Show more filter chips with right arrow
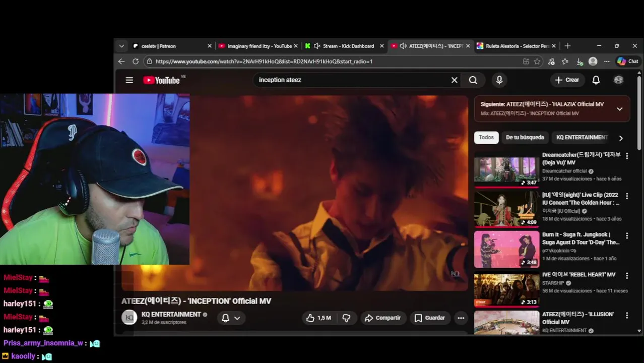The width and height of the screenshot is (644, 363). pos(621,138)
